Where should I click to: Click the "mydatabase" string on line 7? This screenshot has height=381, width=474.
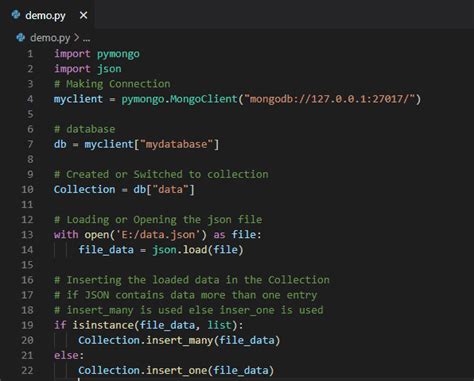tap(177, 144)
